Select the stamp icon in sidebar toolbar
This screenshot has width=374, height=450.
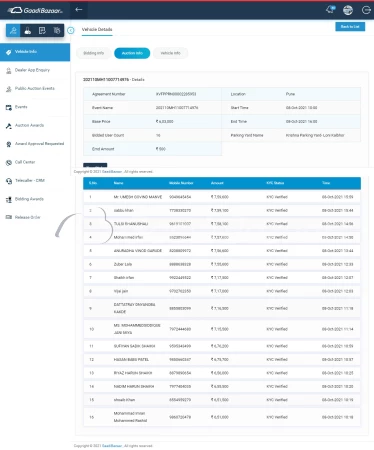coord(28,31)
